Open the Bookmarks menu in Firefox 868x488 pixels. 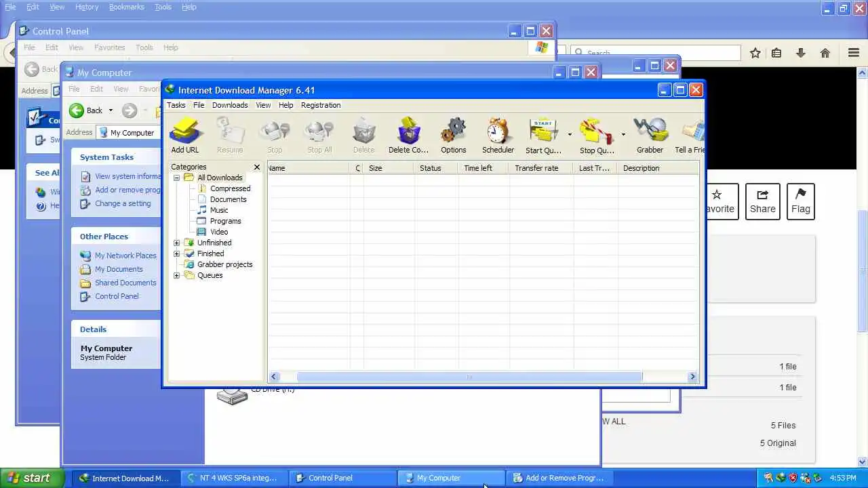(x=126, y=7)
